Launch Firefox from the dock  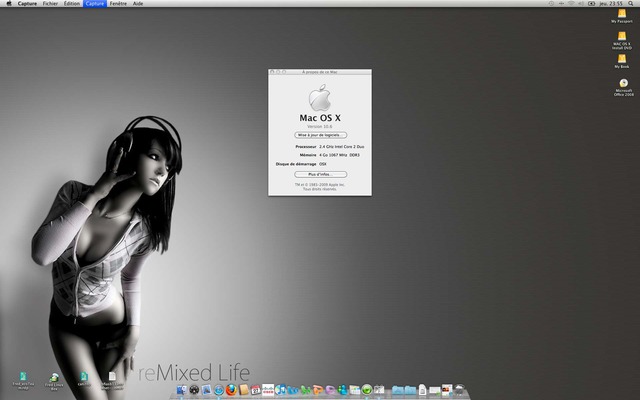[x=231, y=390]
